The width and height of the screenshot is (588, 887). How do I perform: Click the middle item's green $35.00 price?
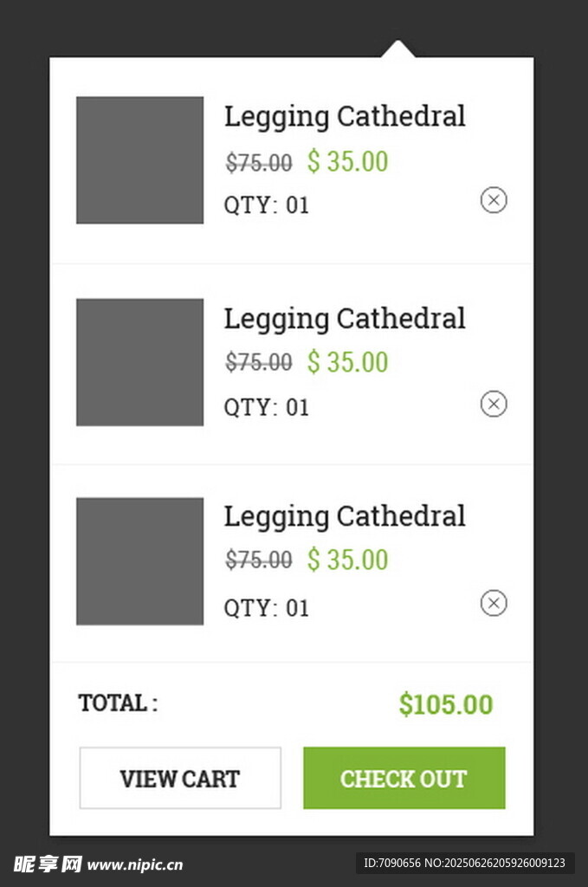click(x=348, y=362)
